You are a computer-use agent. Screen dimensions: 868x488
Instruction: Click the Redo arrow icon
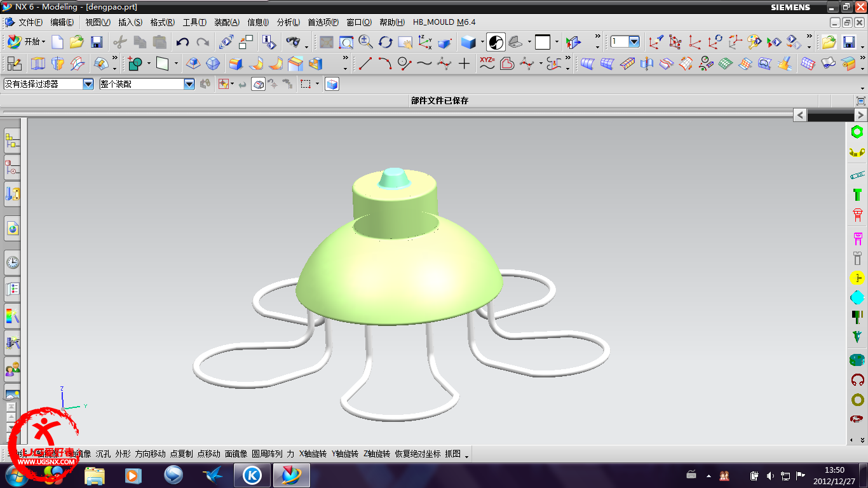pyautogui.click(x=203, y=42)
